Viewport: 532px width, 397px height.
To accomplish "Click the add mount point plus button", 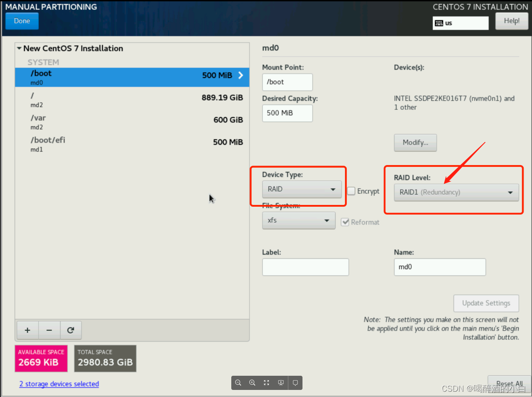I will (27, 330).
